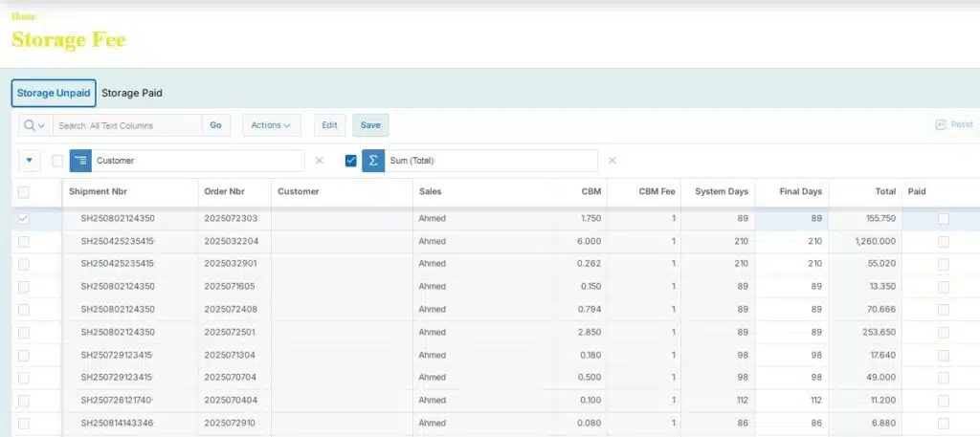Click the Go search button

tap(215, 125)
